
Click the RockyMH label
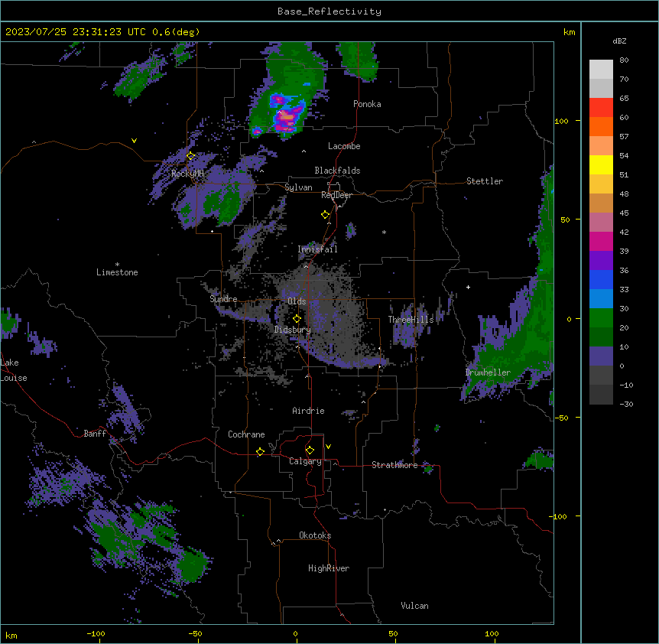tap(187, 173)
